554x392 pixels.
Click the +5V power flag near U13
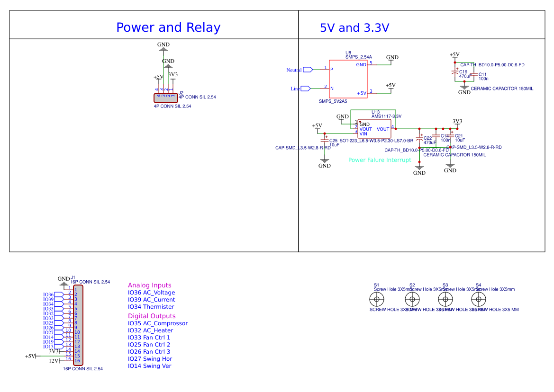pos(317,127)
